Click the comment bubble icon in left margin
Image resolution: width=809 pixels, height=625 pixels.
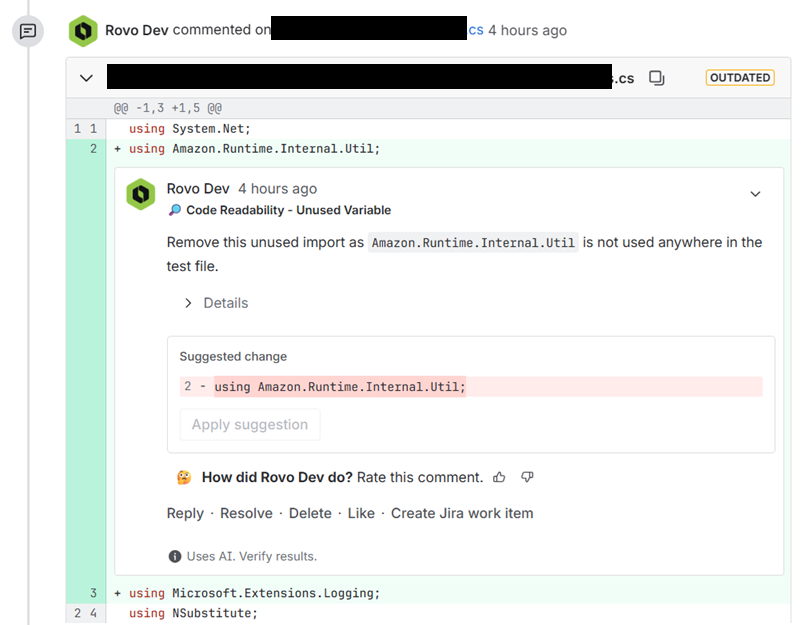28,31
